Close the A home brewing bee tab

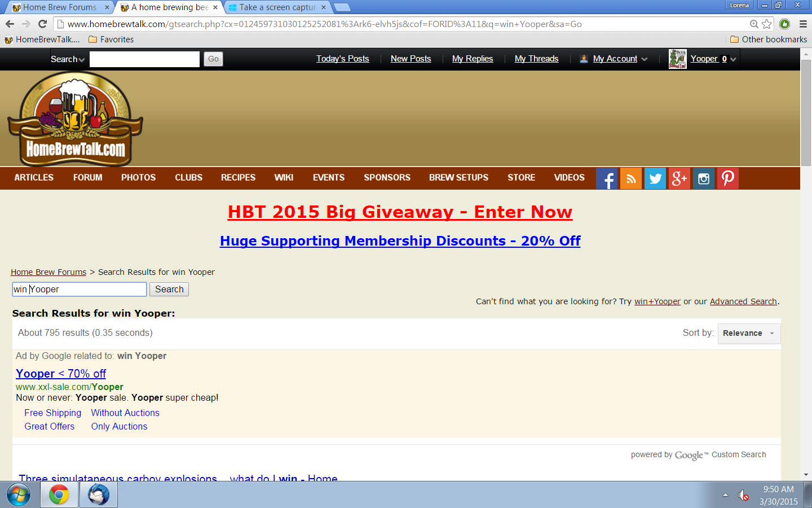coord(215,7)
